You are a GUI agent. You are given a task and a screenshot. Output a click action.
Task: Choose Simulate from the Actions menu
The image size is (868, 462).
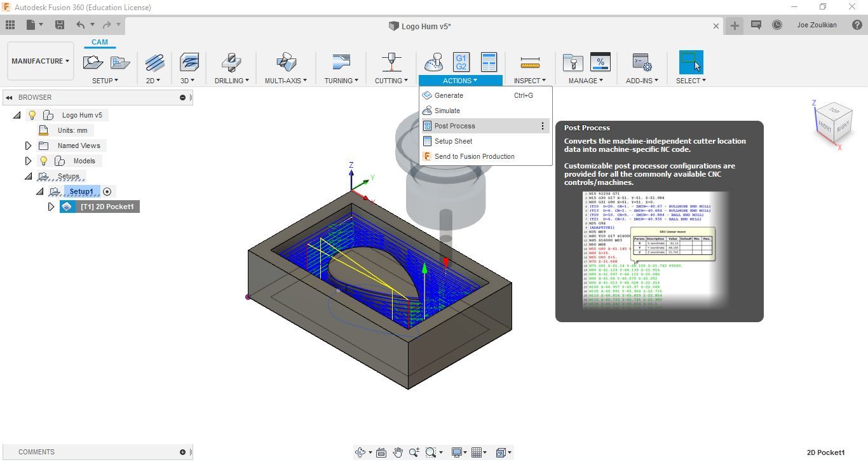point(485,111)
